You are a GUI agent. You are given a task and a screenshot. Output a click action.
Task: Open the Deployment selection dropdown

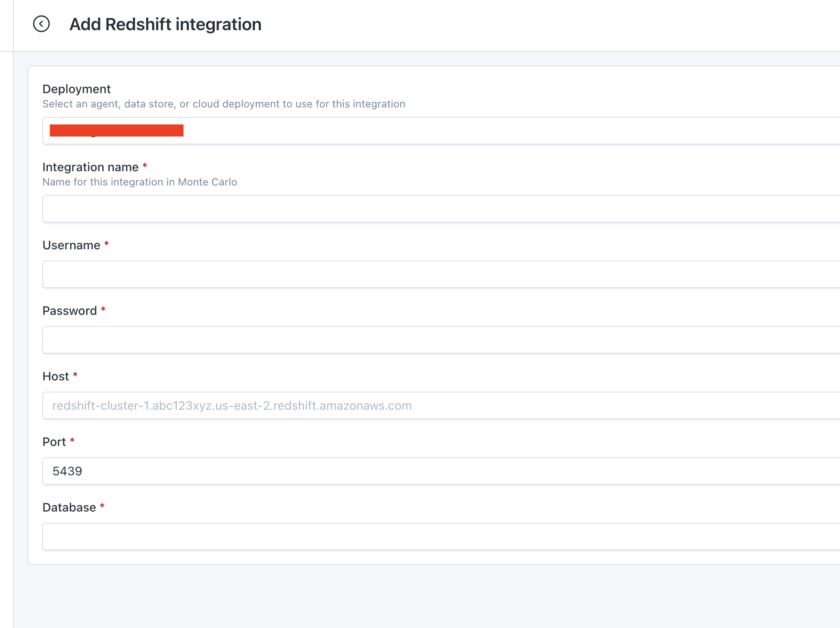tap(440, 131)
